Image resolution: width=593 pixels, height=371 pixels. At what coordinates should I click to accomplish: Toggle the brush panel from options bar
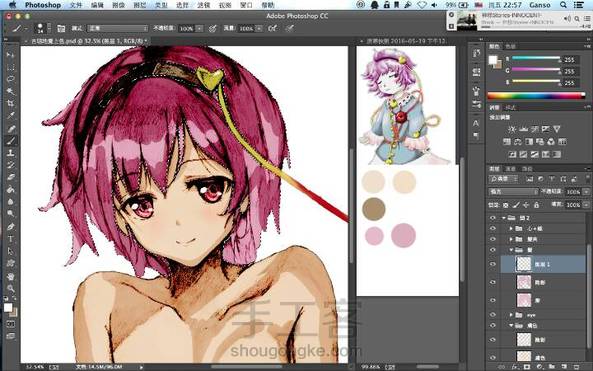coord(61,28)
